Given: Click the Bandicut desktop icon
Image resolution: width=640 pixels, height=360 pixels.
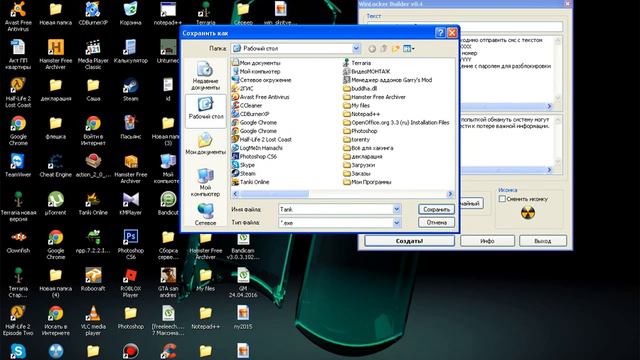Looking at the screenshot, I should 168,203.
